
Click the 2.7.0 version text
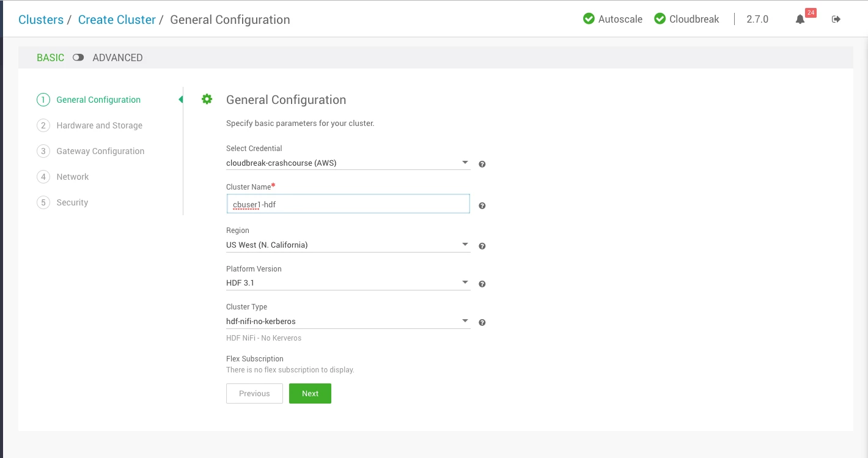pyautogui.click(x=757, y=19)
